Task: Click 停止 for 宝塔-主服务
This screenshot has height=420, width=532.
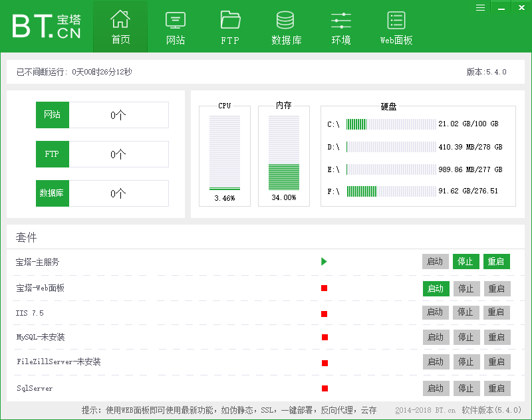Action: (466, 261)
